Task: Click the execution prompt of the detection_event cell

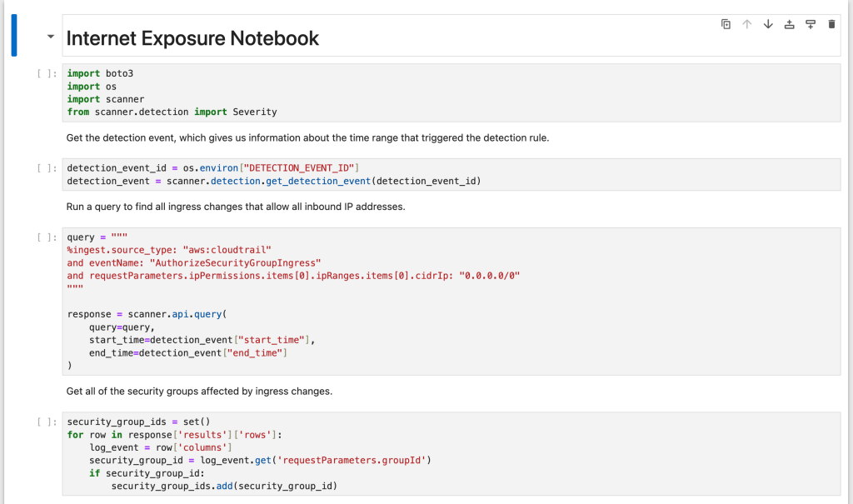Action: tap(47, 168)
